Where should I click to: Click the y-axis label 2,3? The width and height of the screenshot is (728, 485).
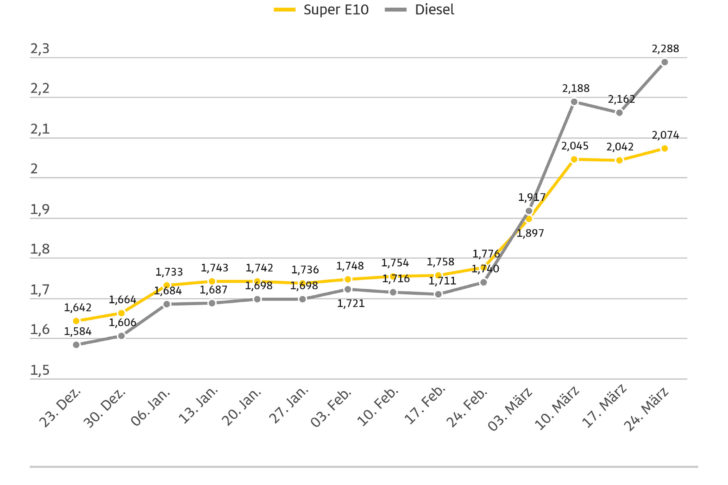coord(40,49)
